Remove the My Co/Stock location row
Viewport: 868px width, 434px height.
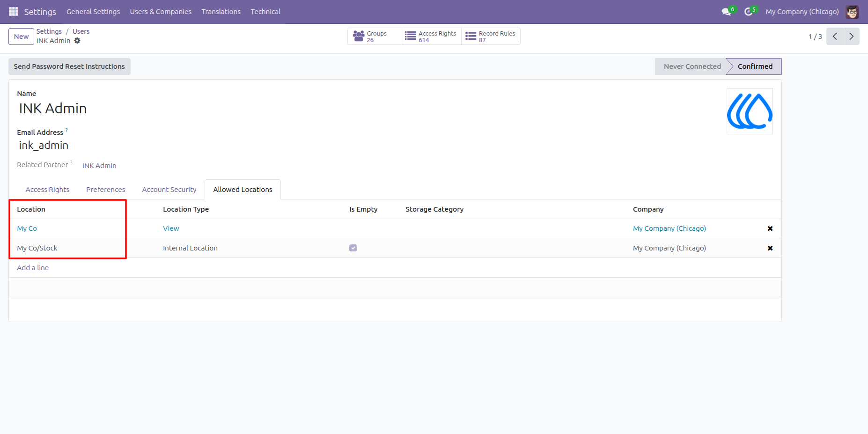770,248
